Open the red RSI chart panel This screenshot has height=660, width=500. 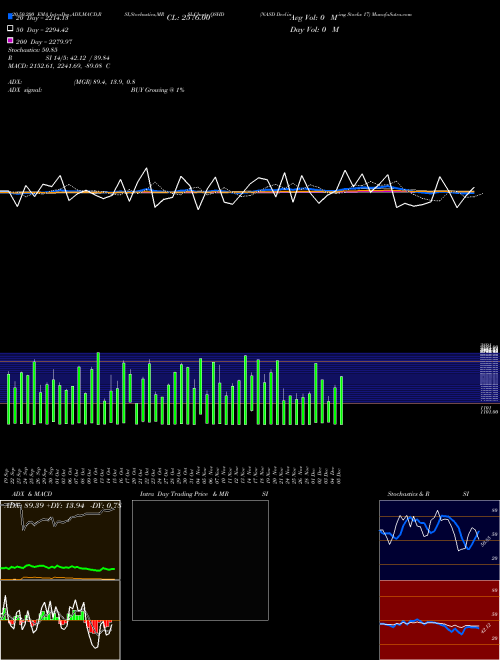(439, 620)
